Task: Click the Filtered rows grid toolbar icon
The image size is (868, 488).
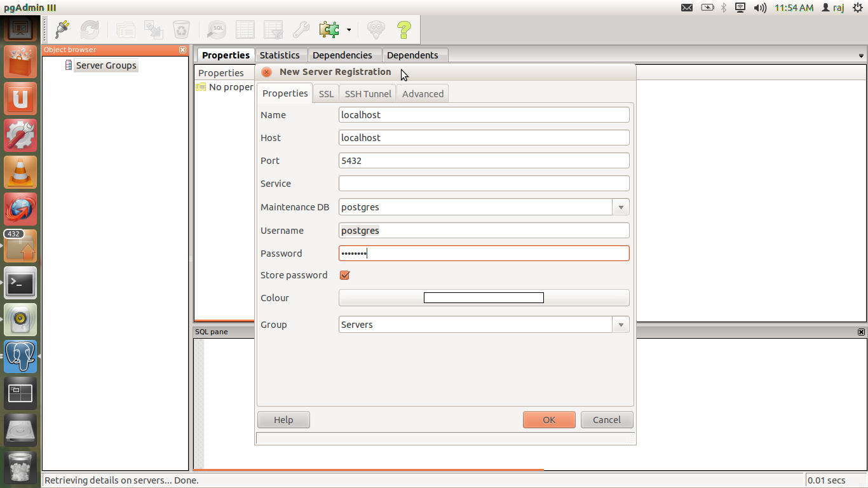Action: (x=273, y=29)
